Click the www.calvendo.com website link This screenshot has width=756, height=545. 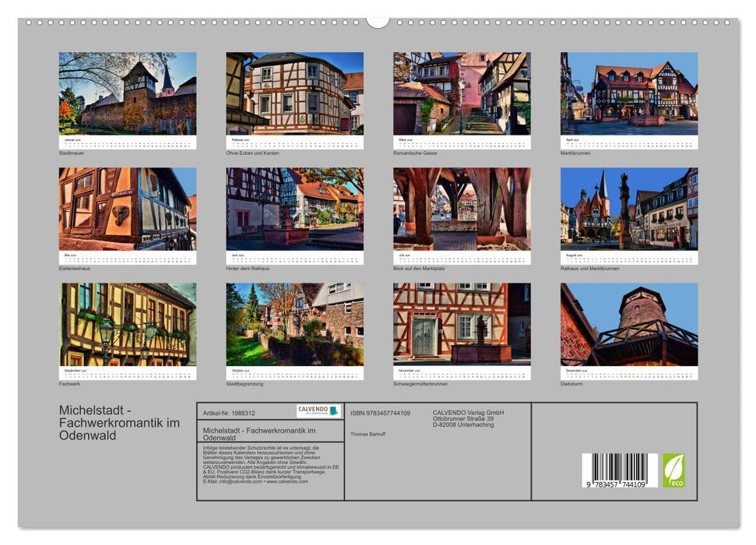point(287,483)
